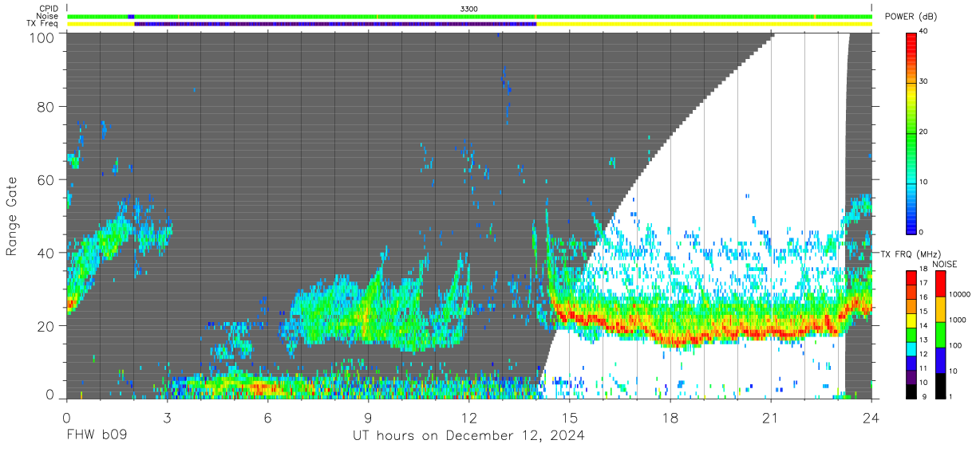Screen dimensions: 980x452
Task: Click the UT hours axis tick '6'
Action: pyautogui.click(x=267, y=418)
